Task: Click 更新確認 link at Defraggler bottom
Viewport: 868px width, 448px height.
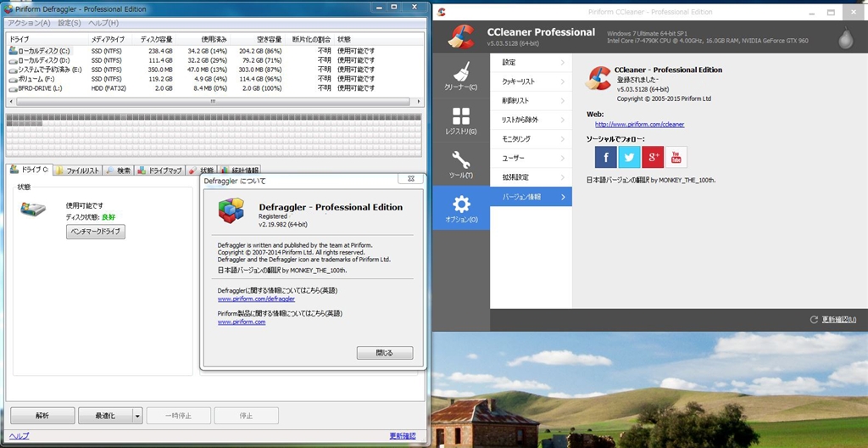Action: tap(403, 436)
